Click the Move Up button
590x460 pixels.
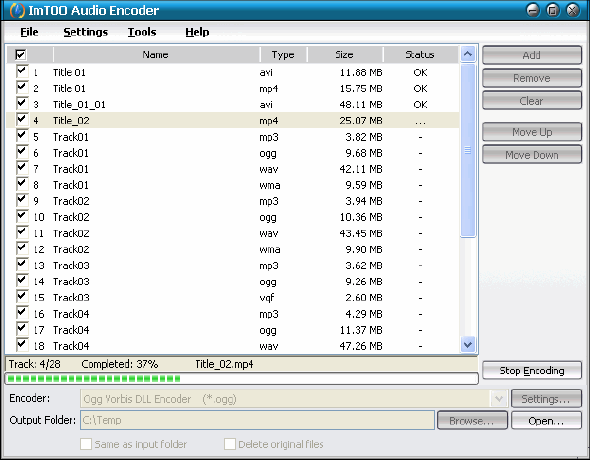(x=532, y=132)
